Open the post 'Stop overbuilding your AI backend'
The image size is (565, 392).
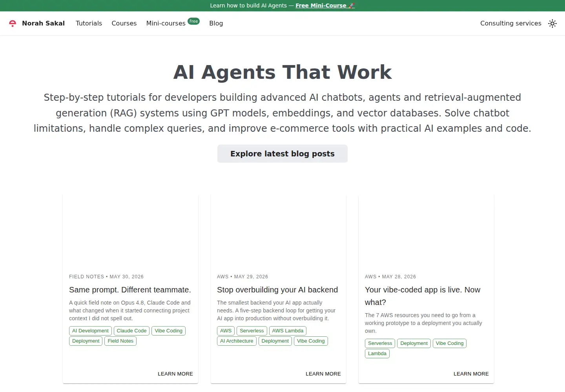point(277,290)
